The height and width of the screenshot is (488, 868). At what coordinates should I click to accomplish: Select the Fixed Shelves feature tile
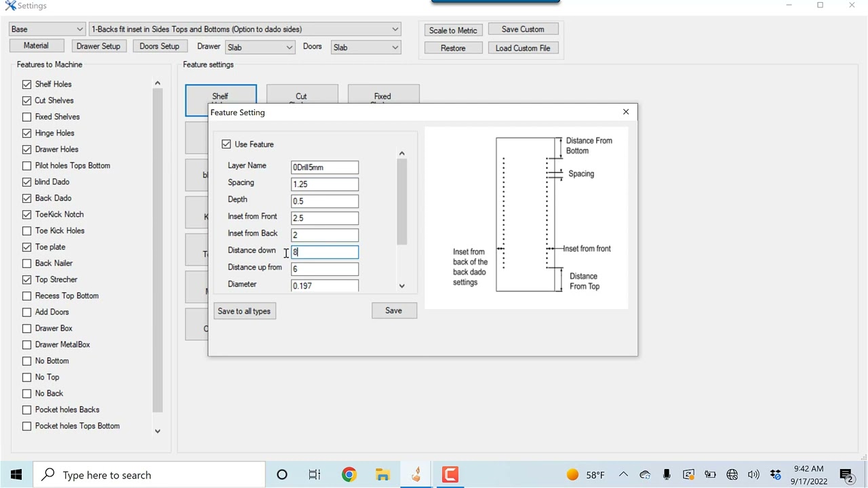click(x=383, y=94)
